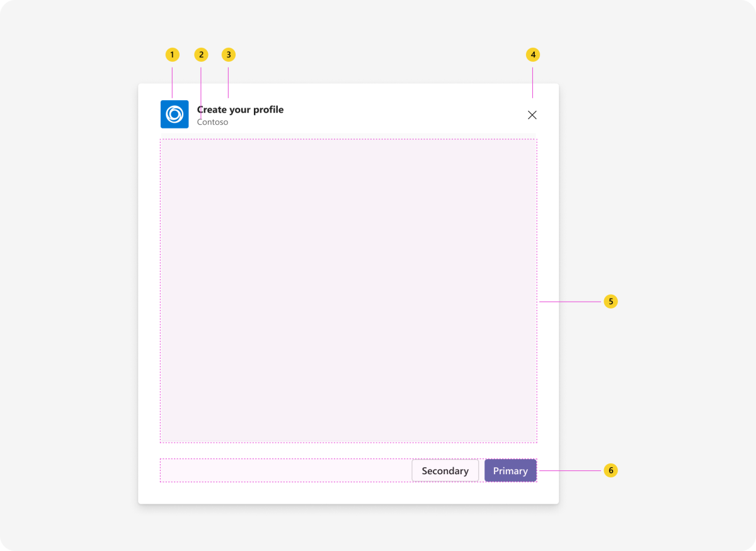Screen dimensions: 756x551
Task: Select the blue circular app avatar
Action: pyautogui.click(x=175, y=114)
